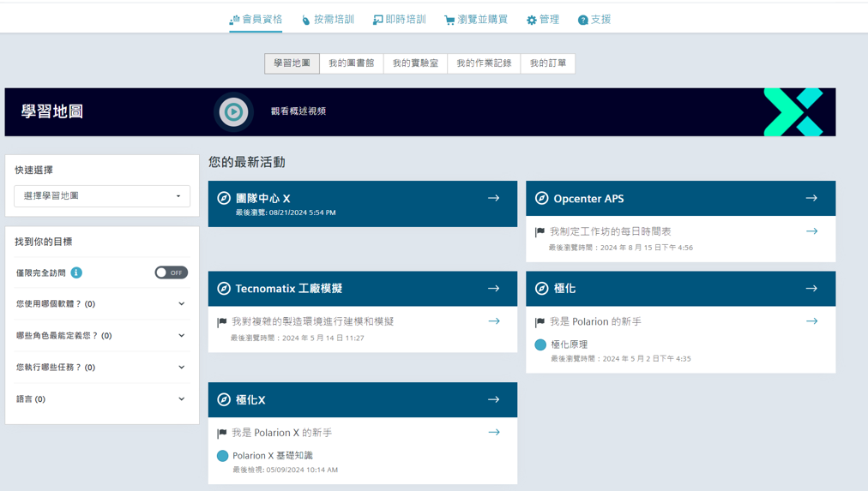Click the arrow beside 我是 Polarion 的新手

(812, 320)
